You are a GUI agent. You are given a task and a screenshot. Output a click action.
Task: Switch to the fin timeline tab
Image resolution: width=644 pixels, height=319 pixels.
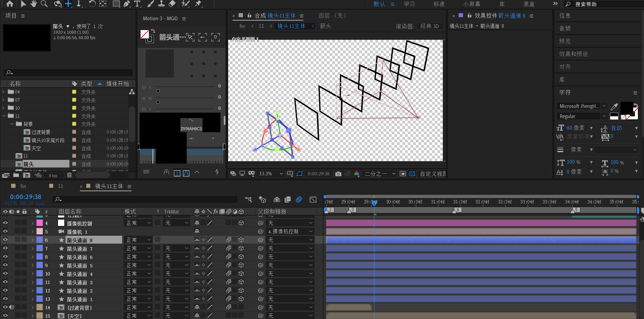(x=23, y=186)
